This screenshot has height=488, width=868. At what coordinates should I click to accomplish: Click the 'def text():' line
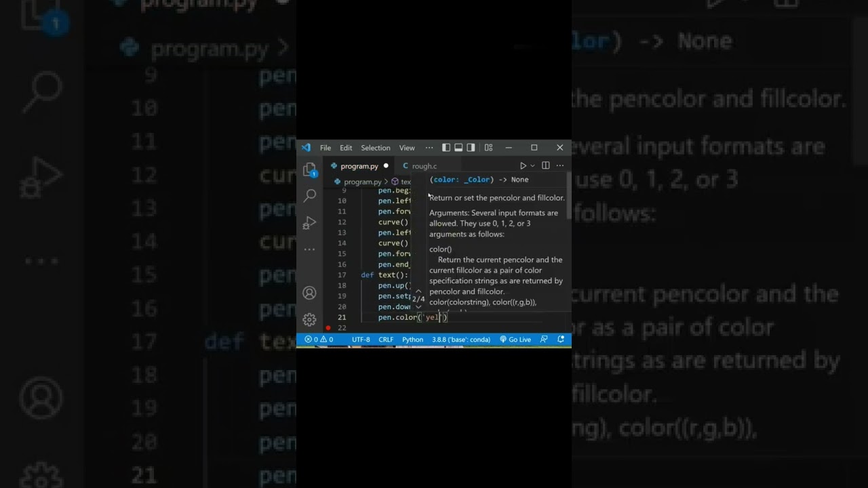384,275
